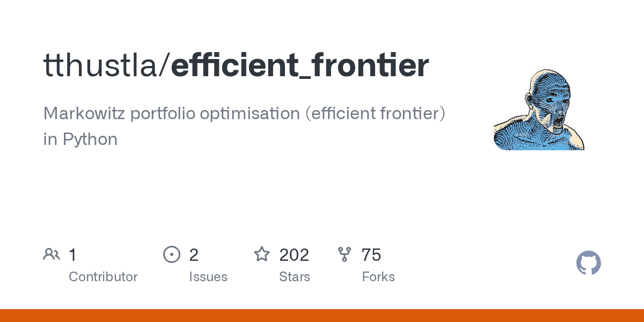This screenshot has width=644, height=322.
Task: Open the efficient_frontier repository name
Action: (300, 65)
